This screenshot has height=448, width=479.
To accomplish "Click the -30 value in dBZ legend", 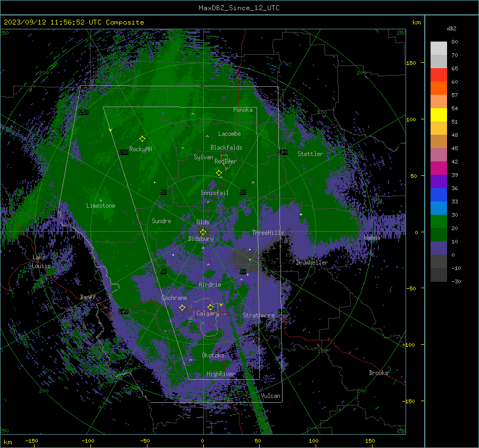I will click(456, 281).
